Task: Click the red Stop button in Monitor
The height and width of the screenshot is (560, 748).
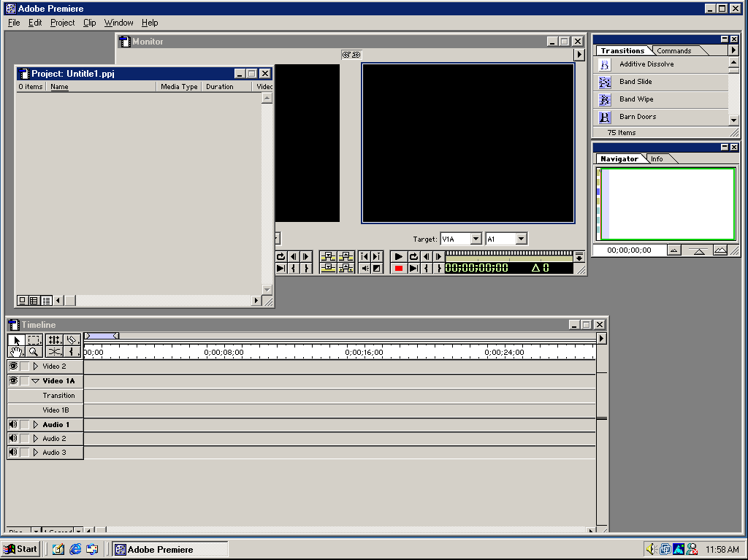Action: tap(398, 269)
